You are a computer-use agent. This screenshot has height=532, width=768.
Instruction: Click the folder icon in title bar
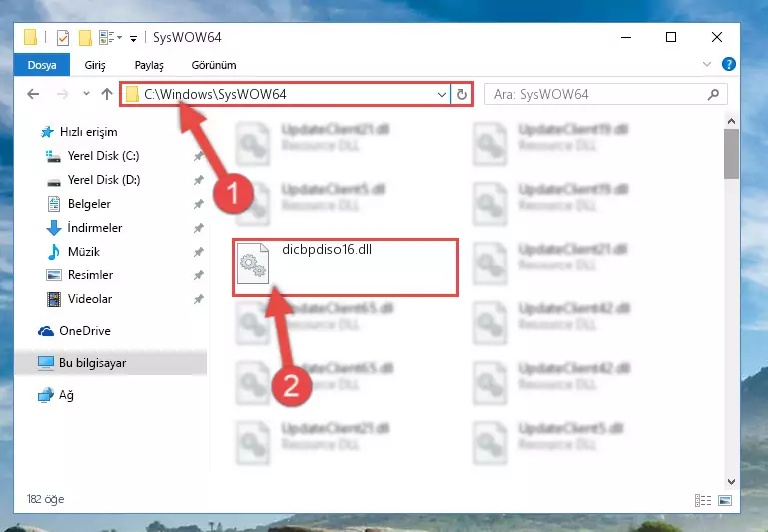tap(30, 37)
